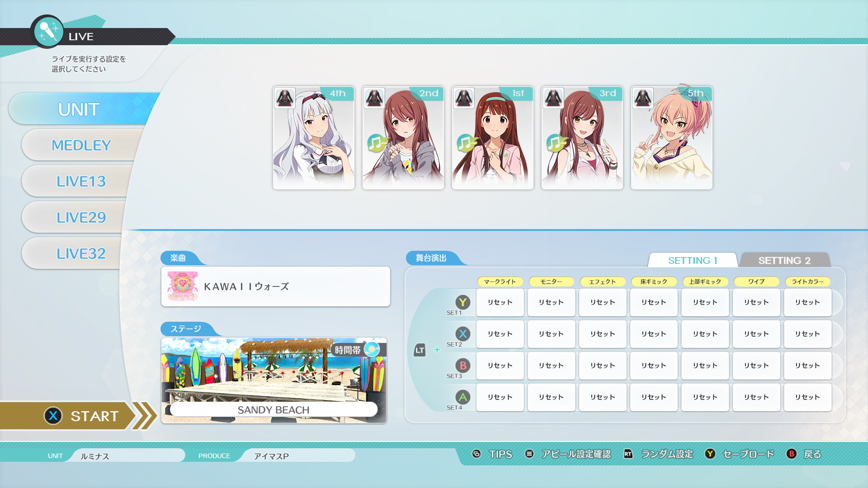Click the エフェクト column header
Viewport: 868px width, 488px height.
coord(603,282)
